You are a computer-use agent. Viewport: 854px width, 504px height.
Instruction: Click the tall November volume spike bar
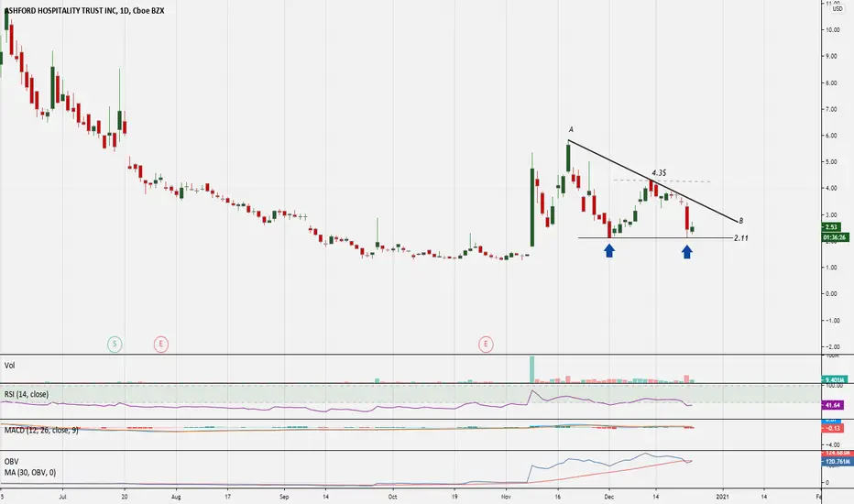[x=532, y=369]
